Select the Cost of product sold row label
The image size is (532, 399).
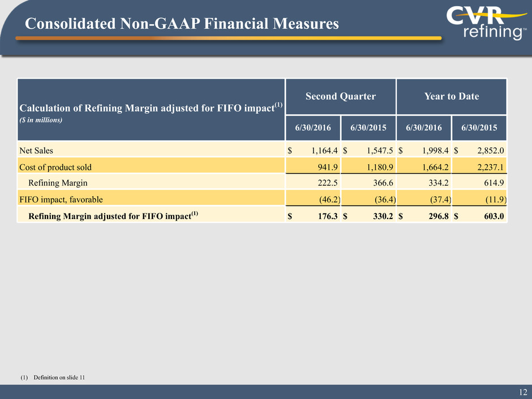point(55,166)
